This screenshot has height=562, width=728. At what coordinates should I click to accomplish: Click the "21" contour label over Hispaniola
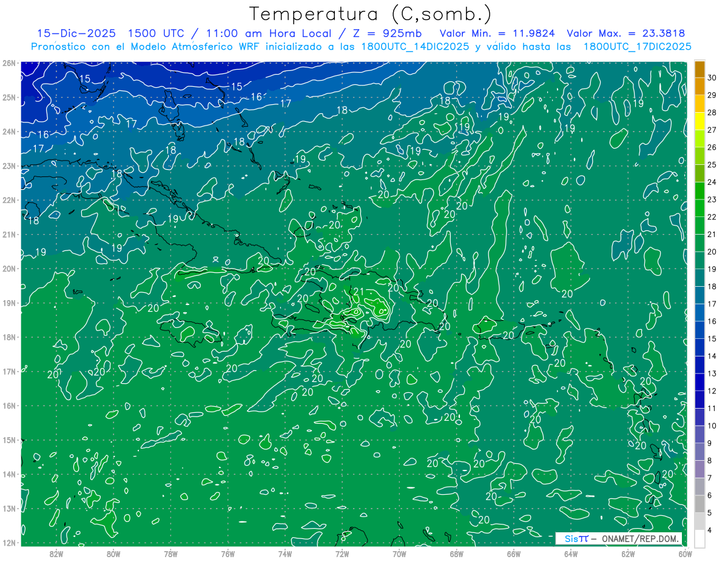point(359,292)
